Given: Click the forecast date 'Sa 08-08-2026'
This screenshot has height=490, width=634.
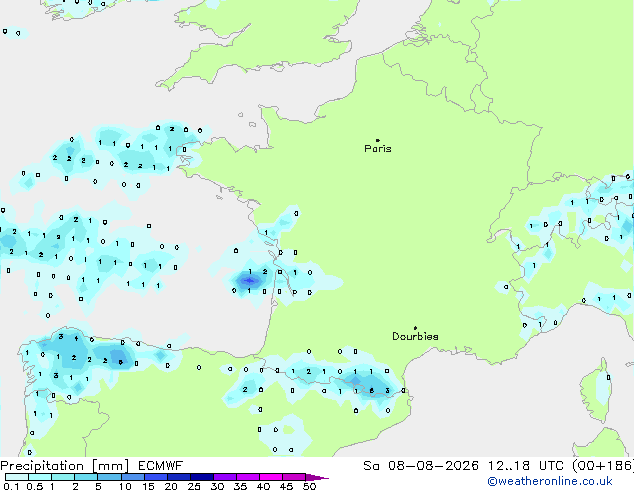Looking at the screenshot, I should tap(421, 466).
